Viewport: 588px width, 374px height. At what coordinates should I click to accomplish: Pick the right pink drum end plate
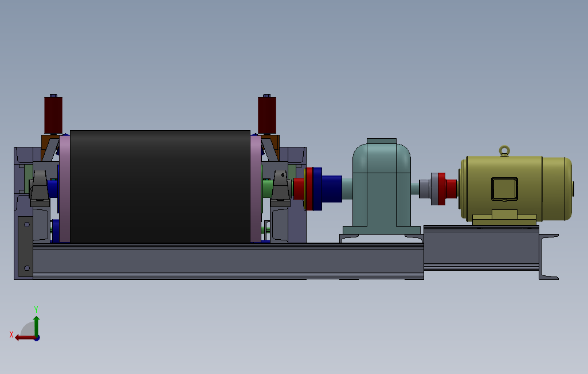click(x=256, y=189)
